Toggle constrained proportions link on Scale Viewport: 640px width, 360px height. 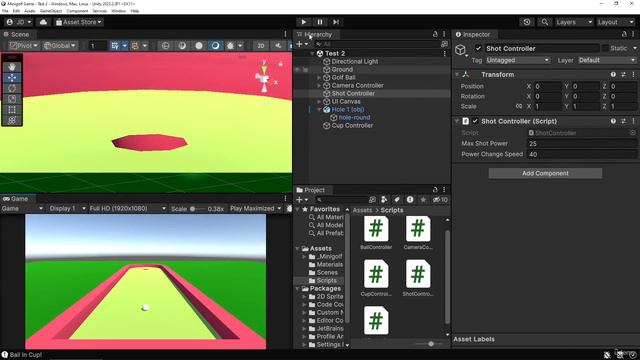pos(518,106)
